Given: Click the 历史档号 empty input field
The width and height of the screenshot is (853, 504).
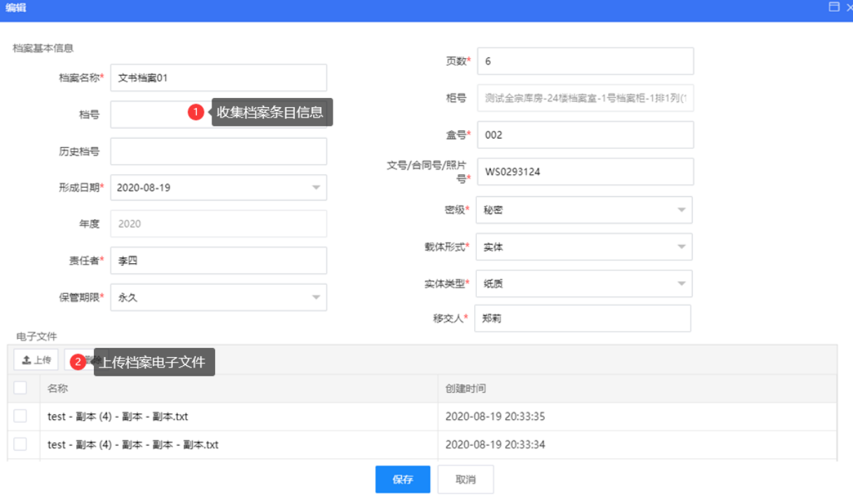Looking at the screenshot, I should tap(219, 151).
